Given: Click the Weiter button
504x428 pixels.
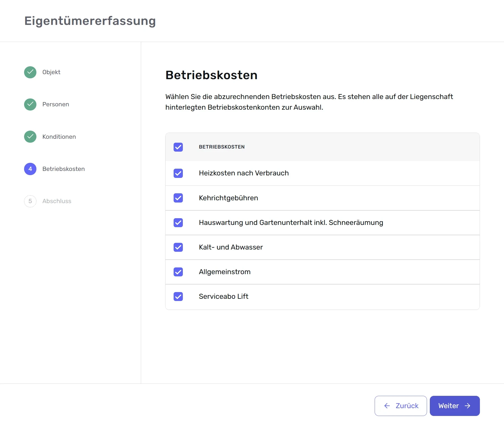Looking at the screenshot, I should click(x=455, y=406).
